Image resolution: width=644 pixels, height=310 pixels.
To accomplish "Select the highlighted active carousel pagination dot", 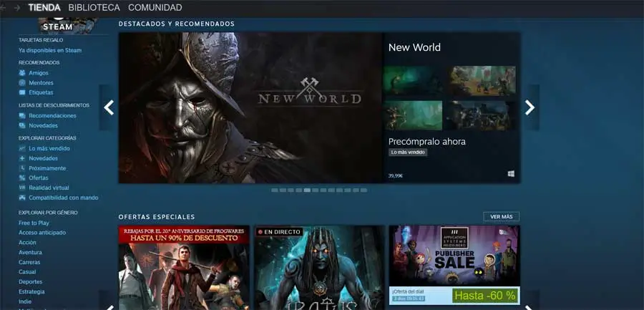I will pos(307,190).
